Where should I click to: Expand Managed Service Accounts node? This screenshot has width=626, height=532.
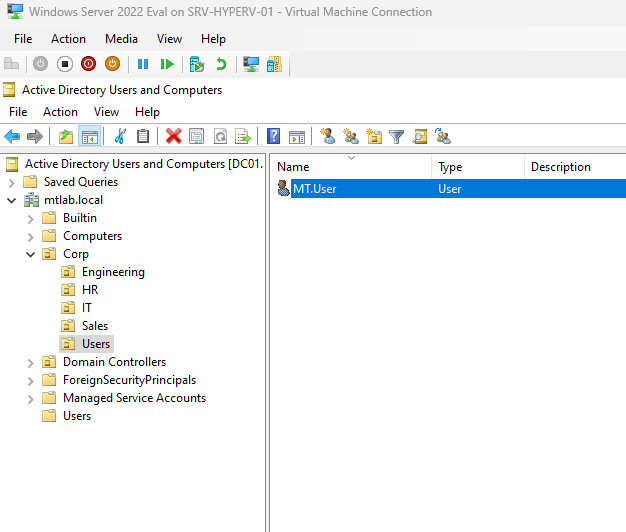tap(31, 399)
